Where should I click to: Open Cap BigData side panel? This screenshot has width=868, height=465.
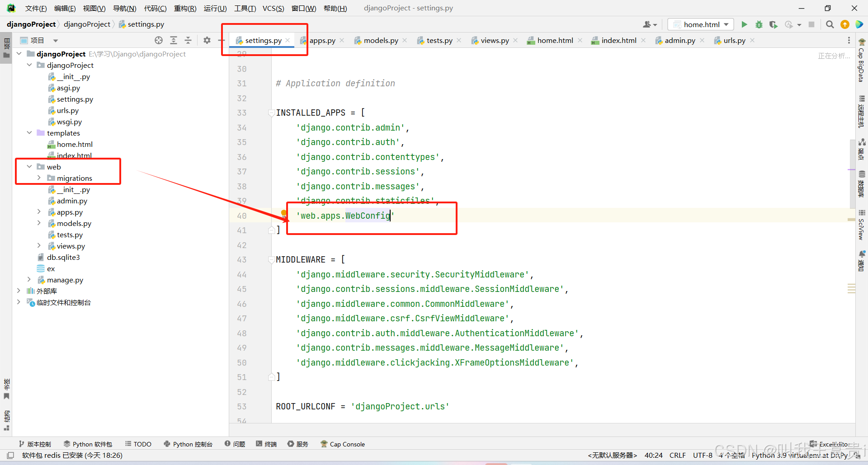point(861,61)
